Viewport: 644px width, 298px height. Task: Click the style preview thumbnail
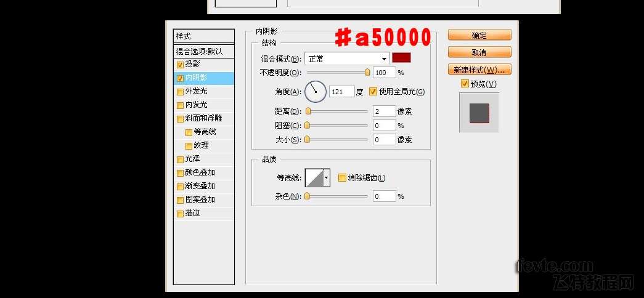479,113
